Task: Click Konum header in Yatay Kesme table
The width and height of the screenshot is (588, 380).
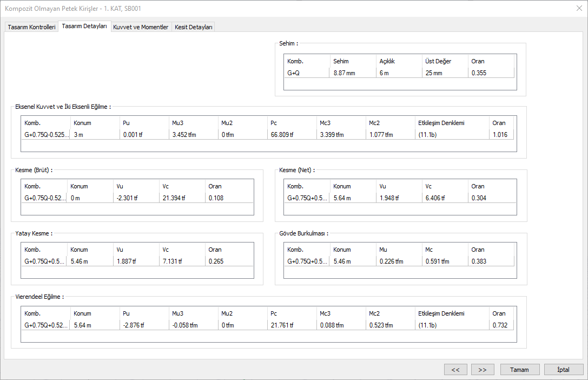Action: coord(79,250)
